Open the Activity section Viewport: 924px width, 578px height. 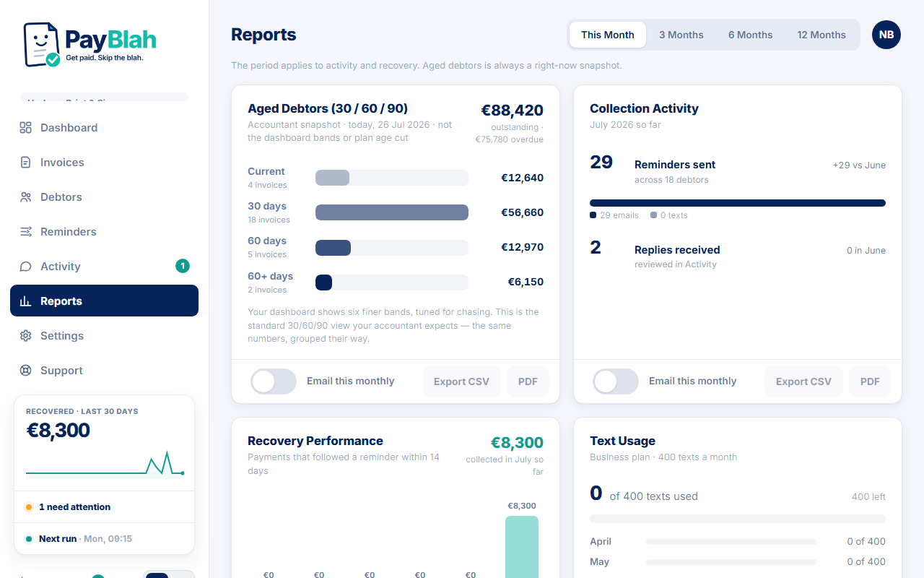tap(104, 267)
